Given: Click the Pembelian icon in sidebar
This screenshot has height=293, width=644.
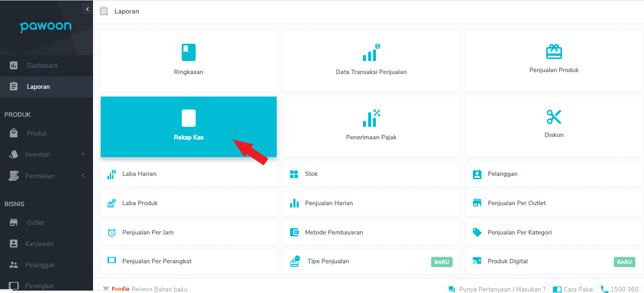Looking at the screenshot, I should pyautogui.click(x=14, y=176).
